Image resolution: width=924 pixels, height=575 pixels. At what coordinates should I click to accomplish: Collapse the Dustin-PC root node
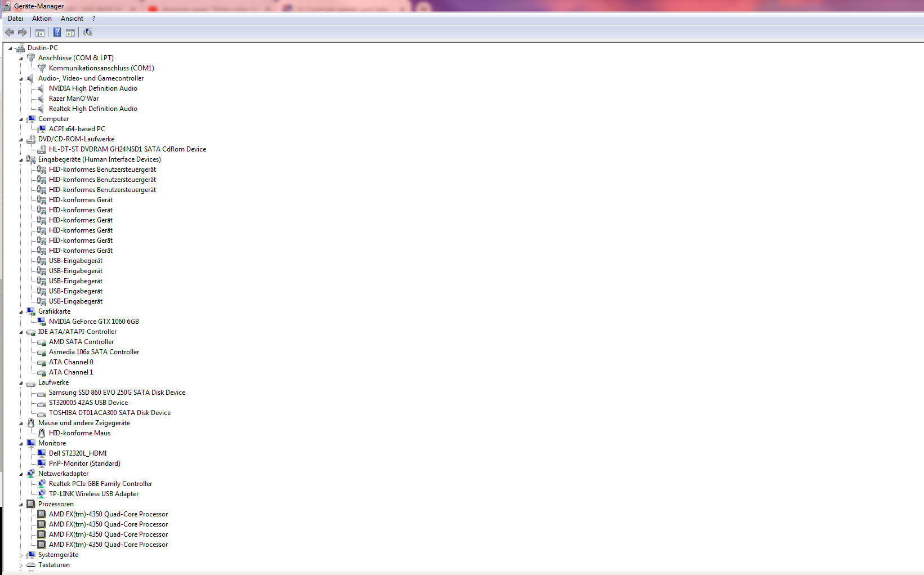click(x=10, y=48)
